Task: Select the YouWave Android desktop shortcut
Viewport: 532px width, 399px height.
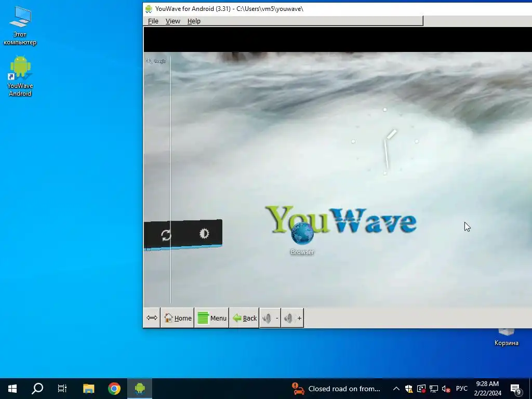Action: [x=20, y=76]
